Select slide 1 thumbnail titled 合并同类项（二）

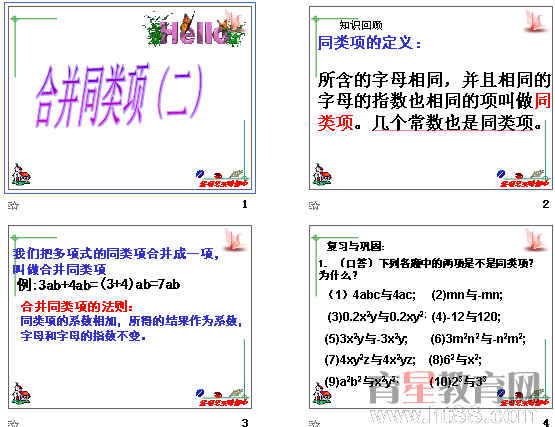[130, 98]
